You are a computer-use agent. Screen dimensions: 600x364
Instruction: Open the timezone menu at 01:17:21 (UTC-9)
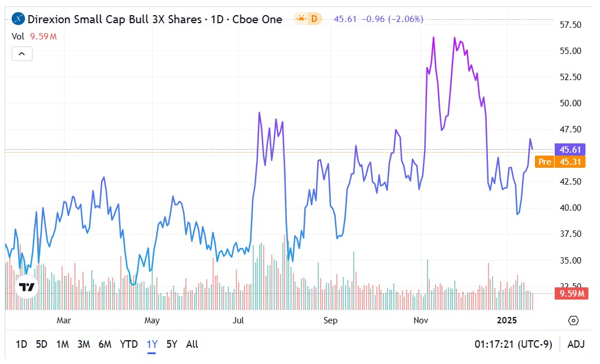pos(513,344)
